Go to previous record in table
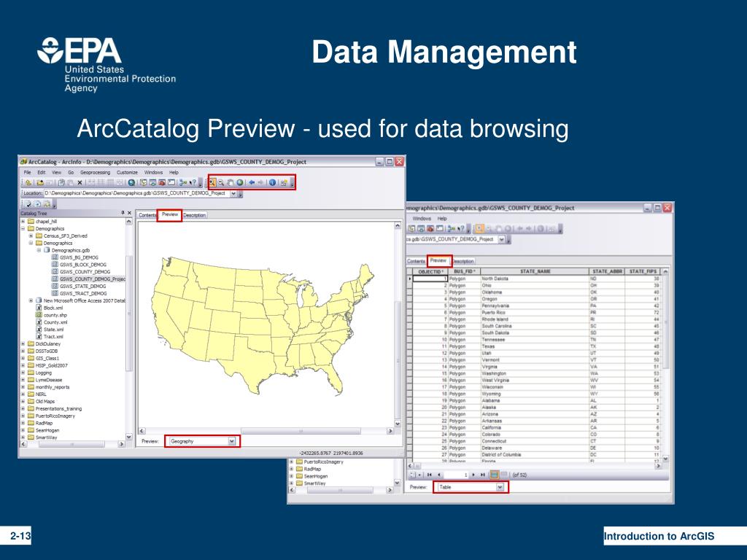This screenshot has width=747, height=560. click(438, 475)
